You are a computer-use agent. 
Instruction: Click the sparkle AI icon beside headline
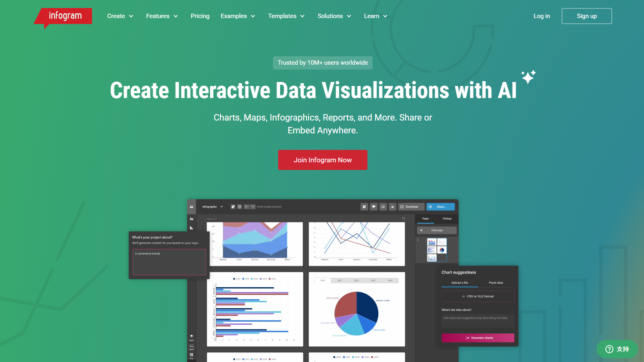point(529,76)
